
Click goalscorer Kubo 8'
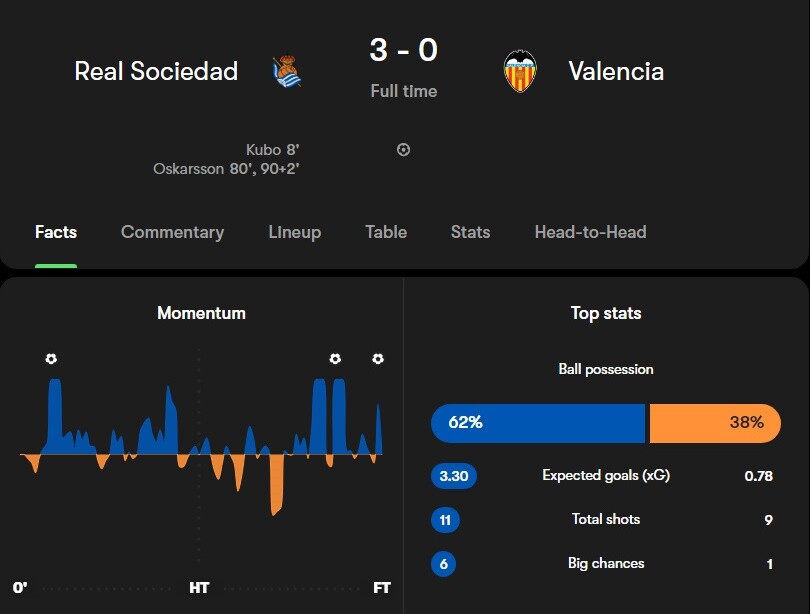272,150
